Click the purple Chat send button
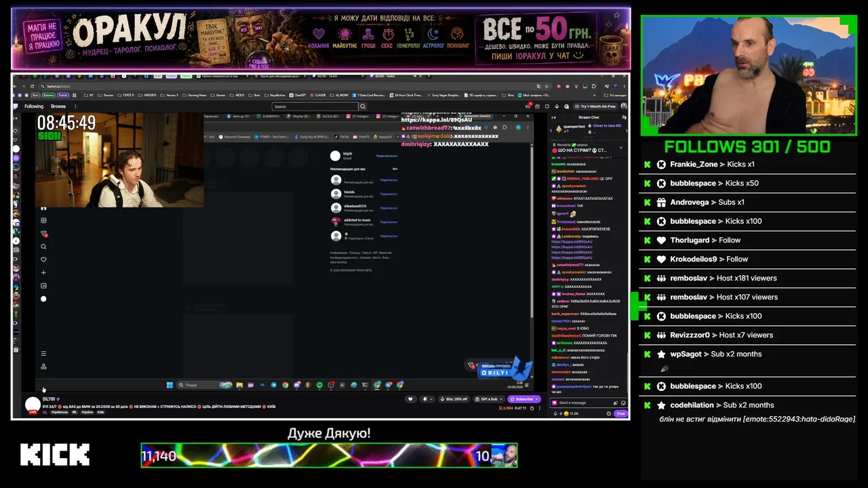 (620, 413)
